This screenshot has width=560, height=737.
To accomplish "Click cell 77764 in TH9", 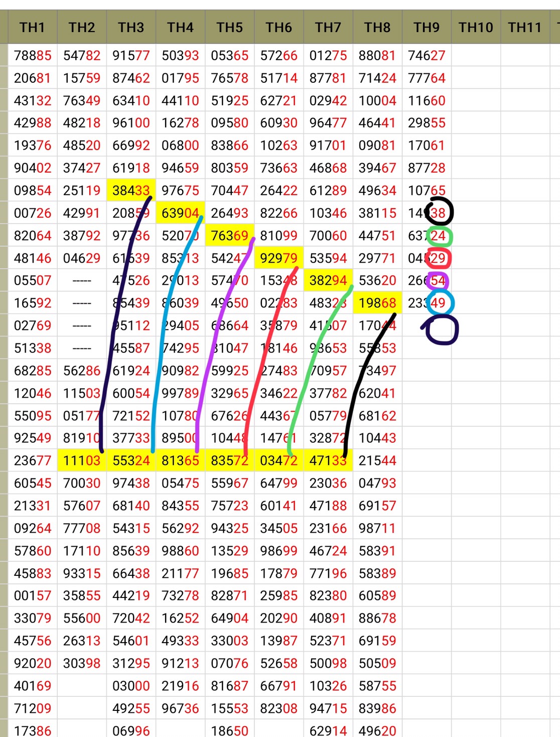I will (426, 78).
